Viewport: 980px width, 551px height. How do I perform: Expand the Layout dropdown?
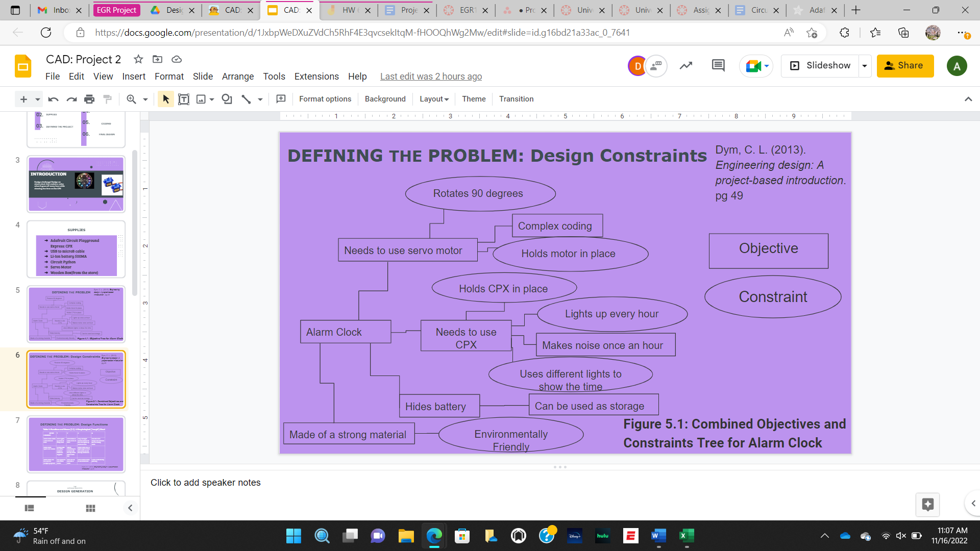pos(433,99)
